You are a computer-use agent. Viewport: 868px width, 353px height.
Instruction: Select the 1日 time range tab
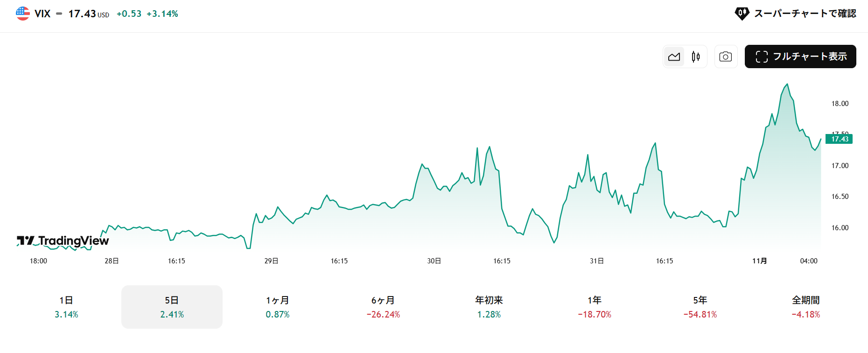66,307
